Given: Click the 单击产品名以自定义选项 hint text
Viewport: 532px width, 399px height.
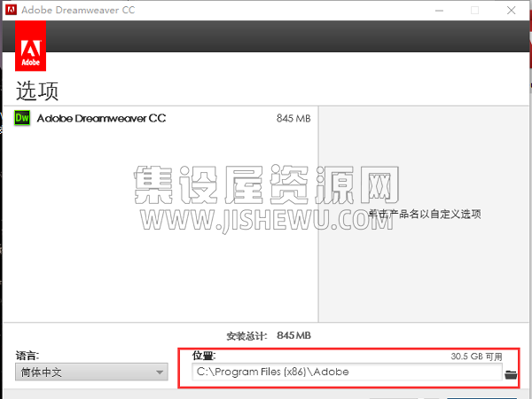Looking at the screenshot, I should pyautogui.click(x=425, y=214).
